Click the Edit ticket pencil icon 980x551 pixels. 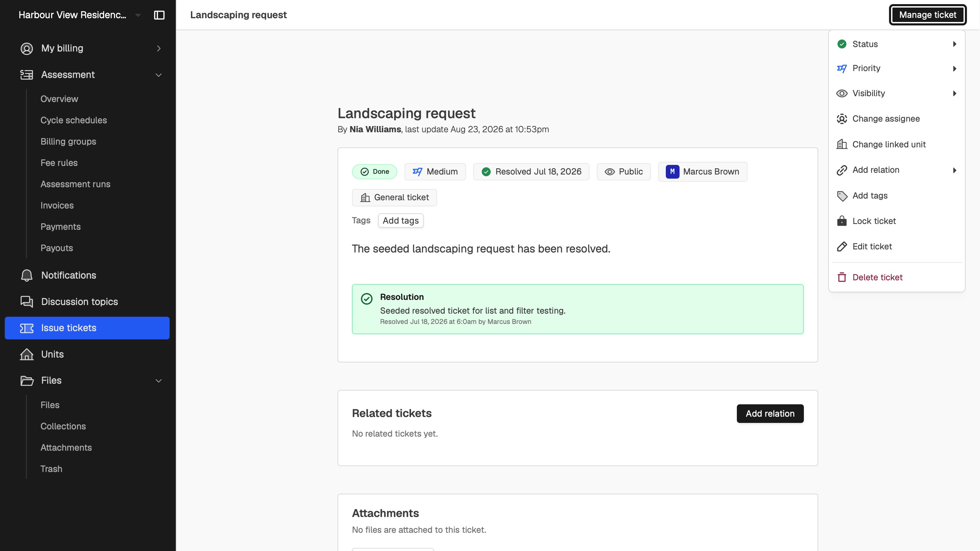842,246
